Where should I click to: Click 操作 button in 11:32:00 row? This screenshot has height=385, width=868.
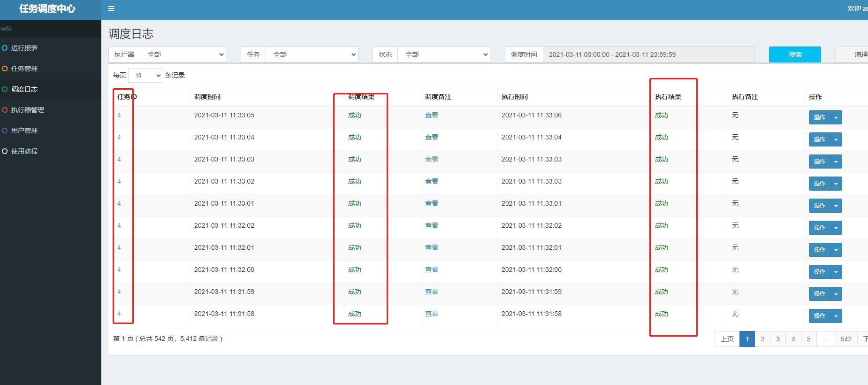[819, 272]
